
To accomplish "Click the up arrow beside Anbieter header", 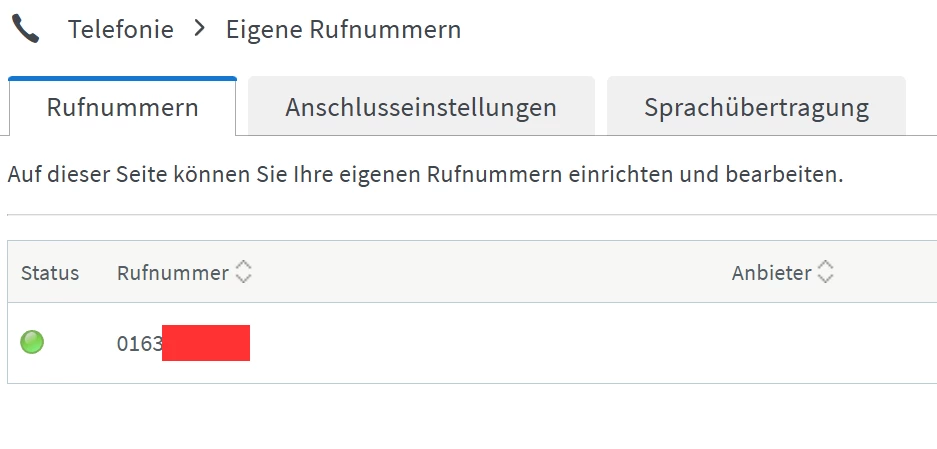I will [x=826, y=266].
